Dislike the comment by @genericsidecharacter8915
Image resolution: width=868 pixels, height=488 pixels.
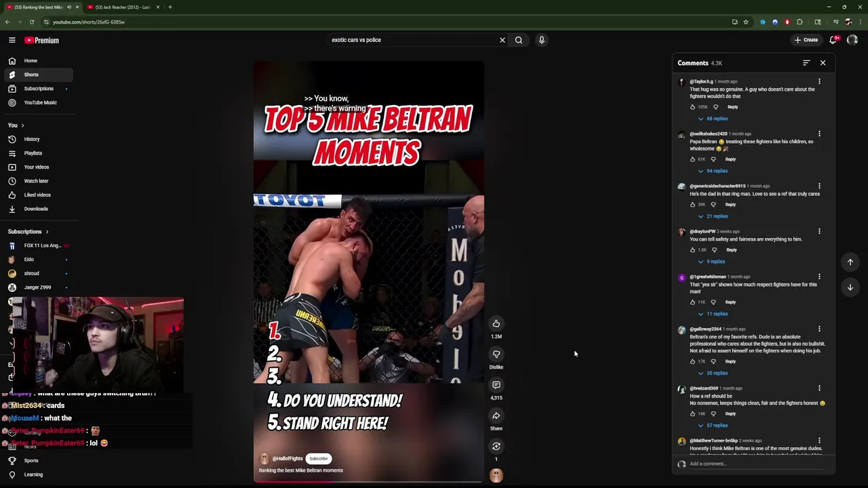tap(713, 205)
